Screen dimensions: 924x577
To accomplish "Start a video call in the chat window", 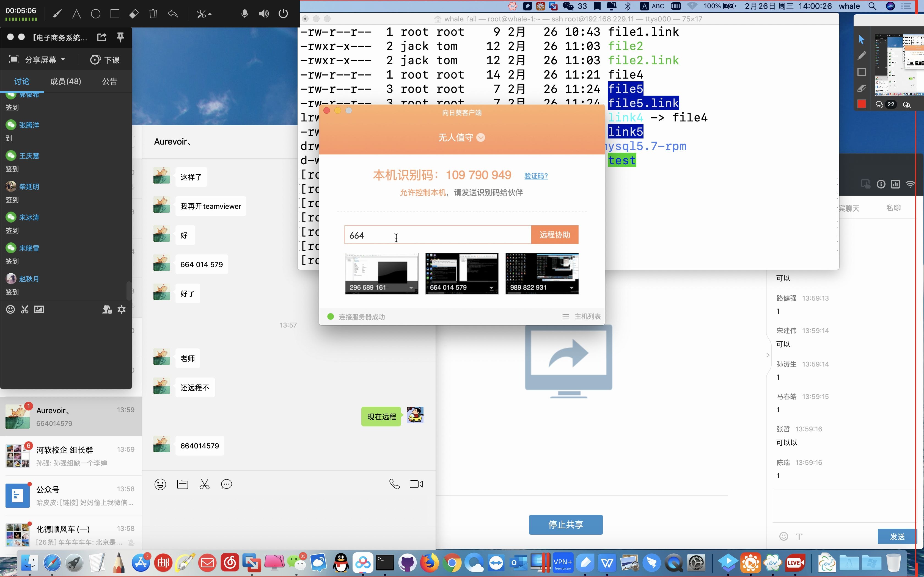I will click(416, 484).
